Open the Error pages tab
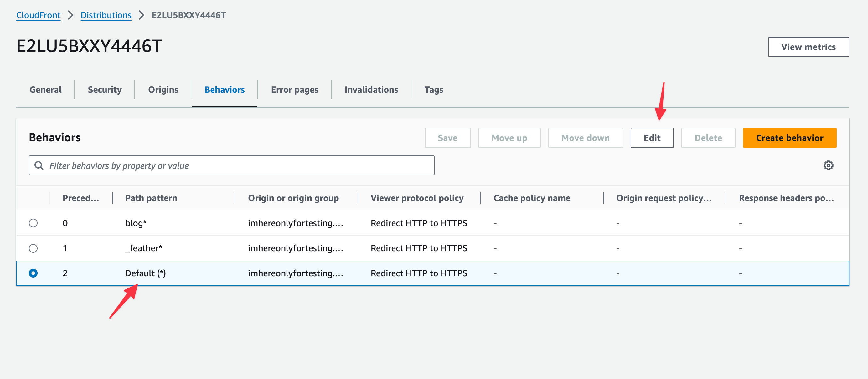Image resolution: width=868 pixels, height=379 pixels. click(x=294, y=90)
